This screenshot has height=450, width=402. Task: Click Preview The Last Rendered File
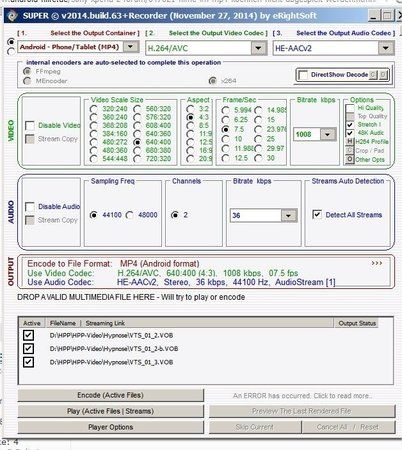[x=302, y=411]
